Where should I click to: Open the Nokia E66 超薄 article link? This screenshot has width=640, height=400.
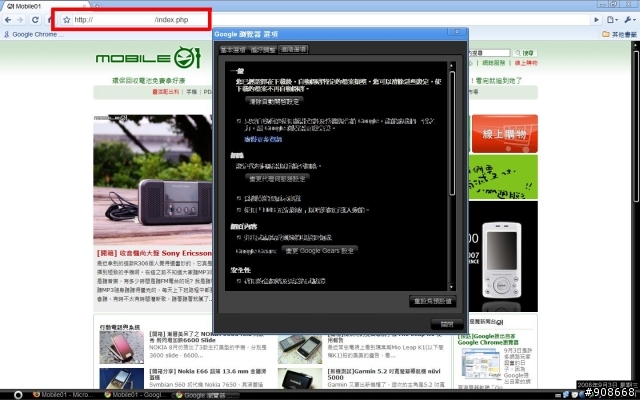(x=208, y=374)
